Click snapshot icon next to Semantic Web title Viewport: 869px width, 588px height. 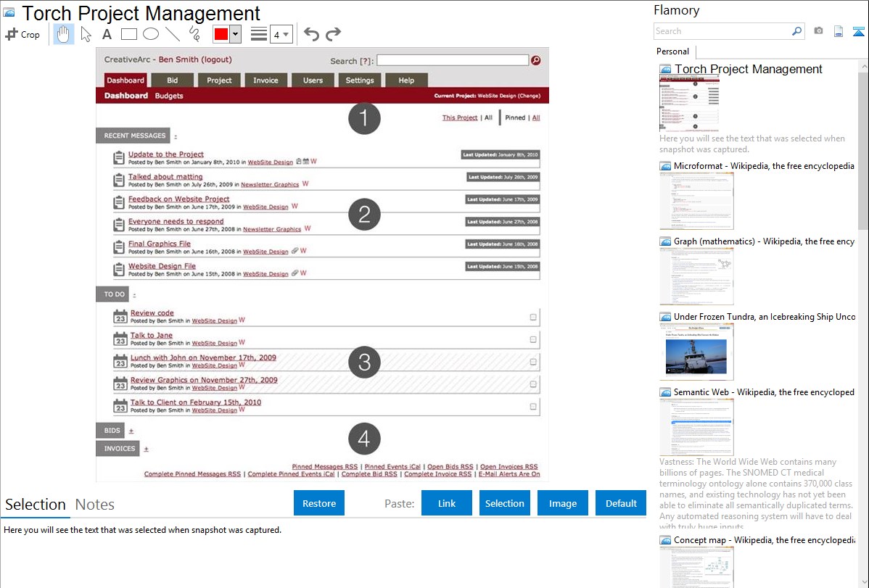[665, 392]
